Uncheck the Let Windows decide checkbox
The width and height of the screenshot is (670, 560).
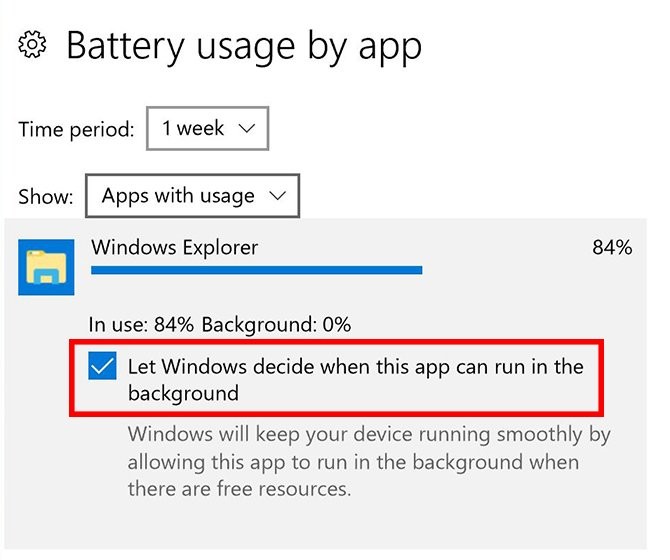click(102, 367)
